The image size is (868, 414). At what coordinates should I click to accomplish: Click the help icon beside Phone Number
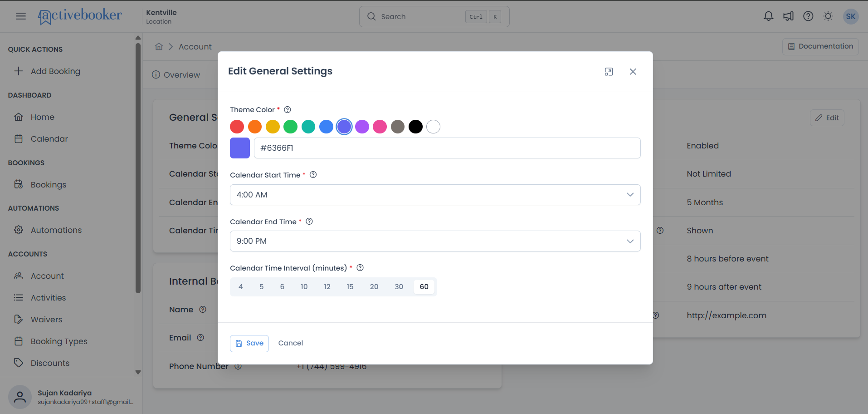coord(238,366)
